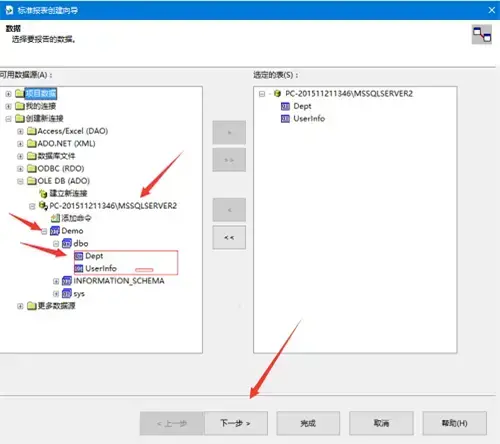Screen dimensions: 500x444
Task: Expand the INFORMATION_SCHEMA node
Action: click(x=56, y=281)
